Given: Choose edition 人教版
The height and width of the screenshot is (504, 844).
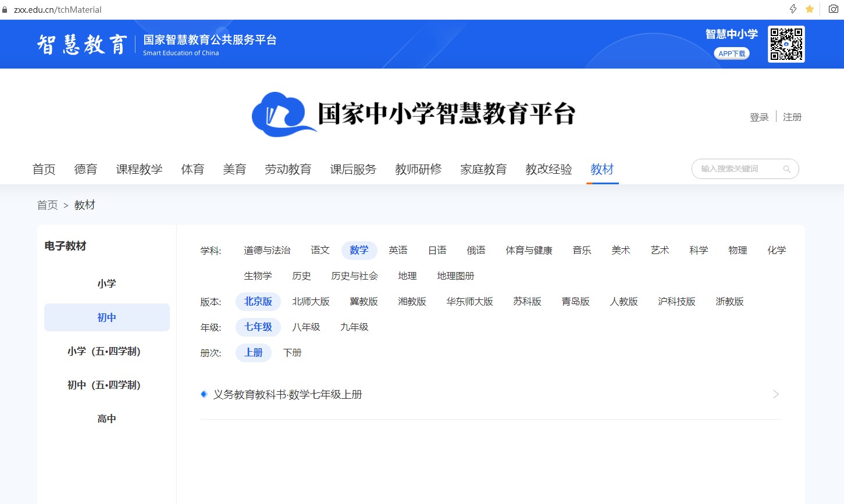Looking at the screenshot, I should 624,301.
